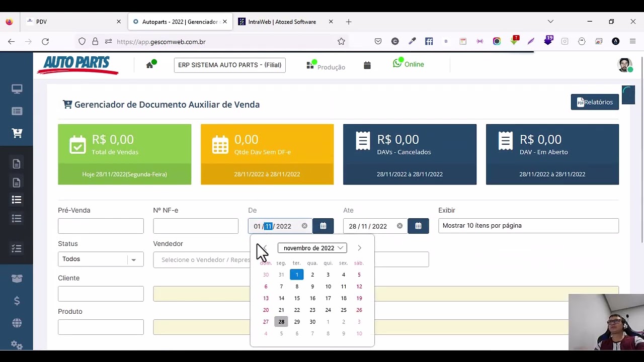
Task: Click calendar button next to Ate date
Action: 418,226
